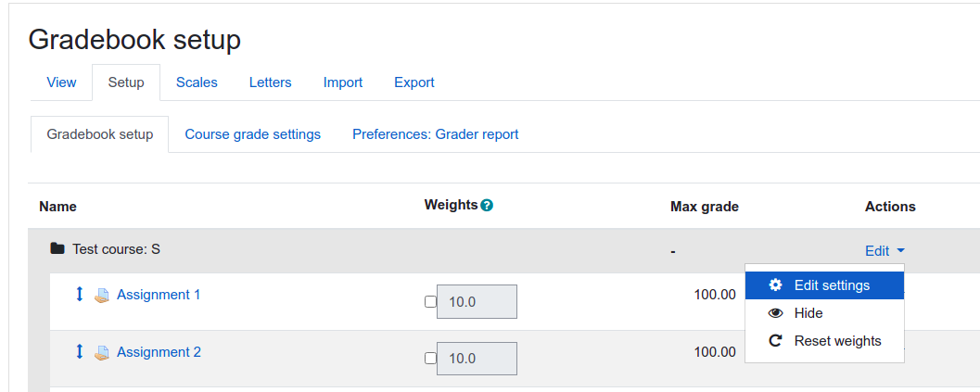Click the circular arrow Reset weights icon

[x=776, y=341]
